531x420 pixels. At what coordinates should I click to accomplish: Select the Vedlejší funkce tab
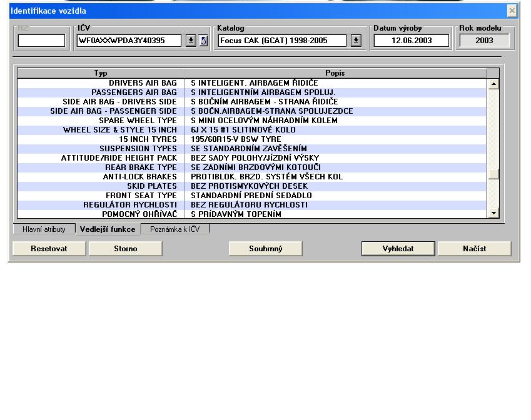click(108, 229)
